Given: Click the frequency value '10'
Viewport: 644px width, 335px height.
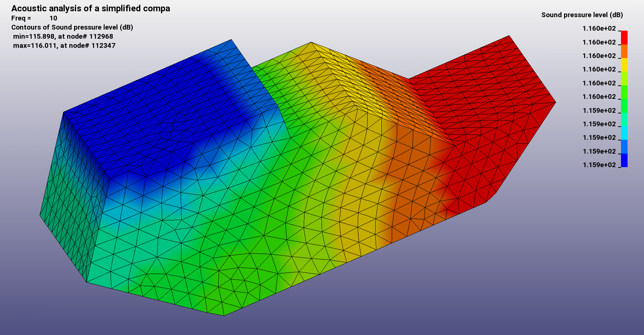Looking at the screenshot, I should (x=53, y=18).
